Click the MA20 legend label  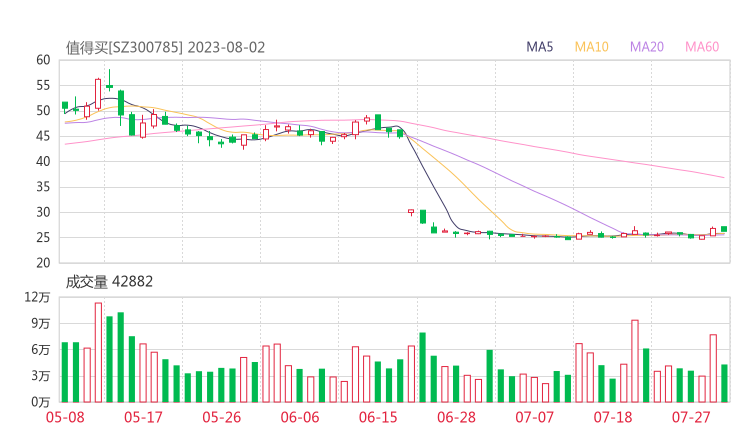[x=647, y=47]
